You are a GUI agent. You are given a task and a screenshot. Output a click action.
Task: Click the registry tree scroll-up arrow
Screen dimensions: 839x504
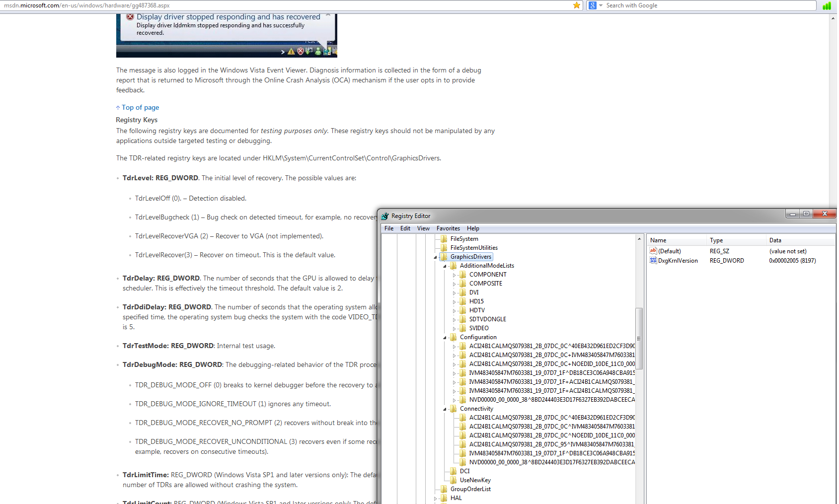pos(639,239)
